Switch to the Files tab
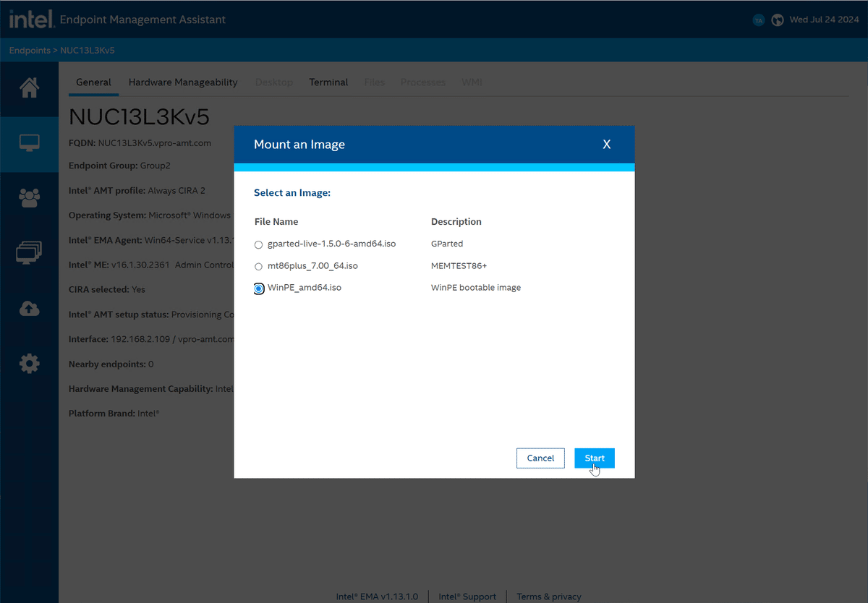This screenshot has height=603, width=868. point(375,82)
